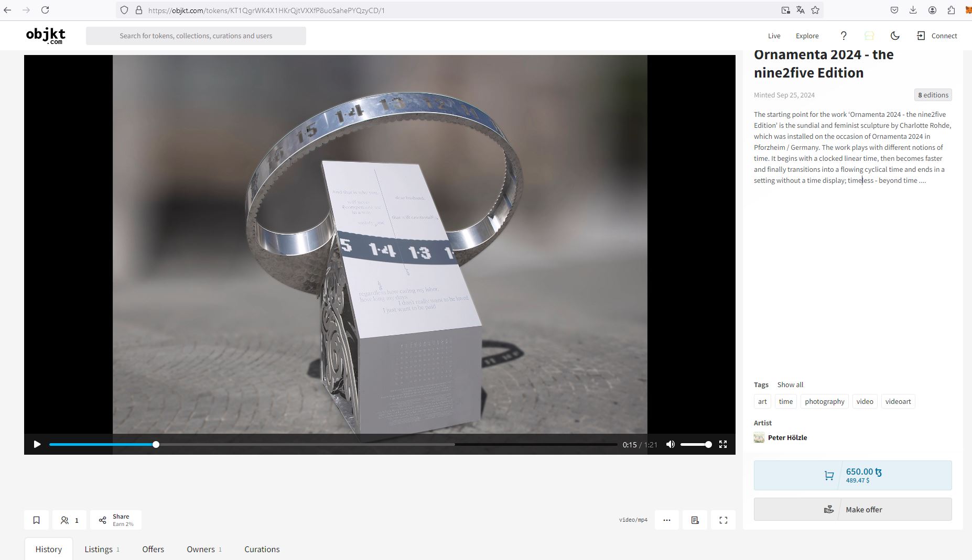Open the shield tracking protection icon
972x560 pixels.
[x=124, y=10]
